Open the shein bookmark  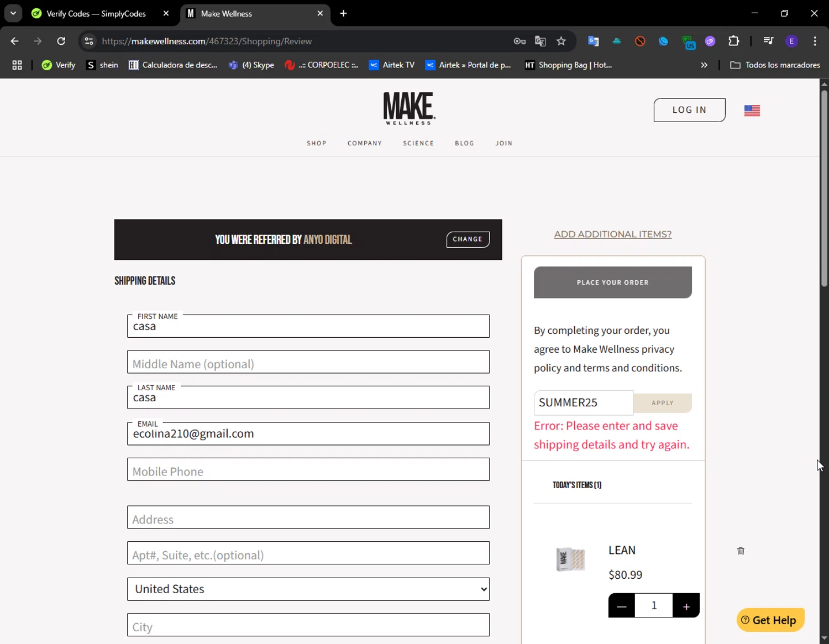tap(102, 65)
